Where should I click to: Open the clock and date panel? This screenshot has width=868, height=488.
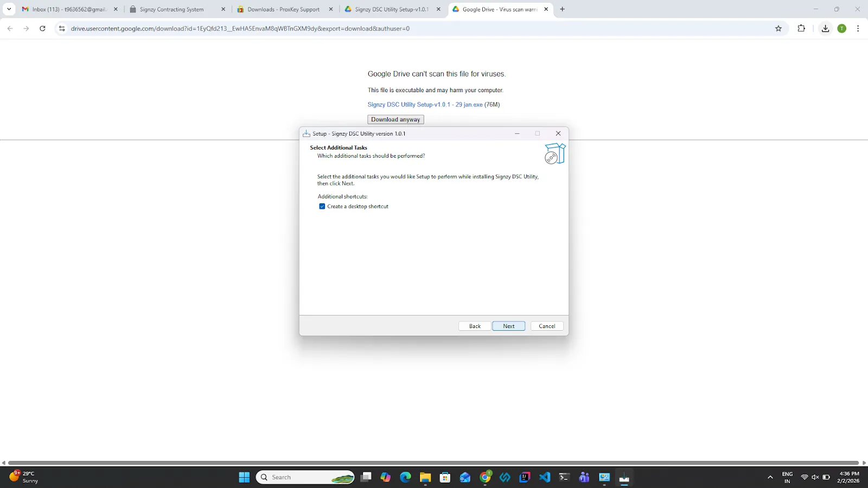pos(848,477)
